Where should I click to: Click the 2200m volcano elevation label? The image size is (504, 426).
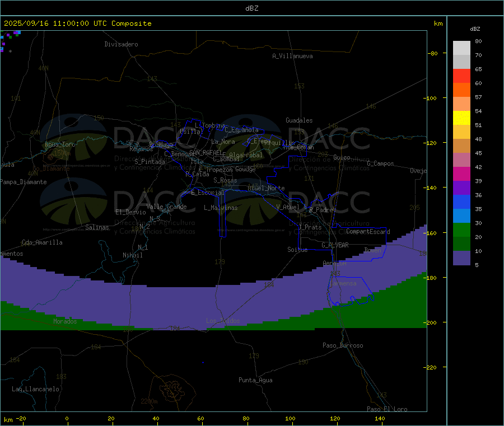[149, 401]
